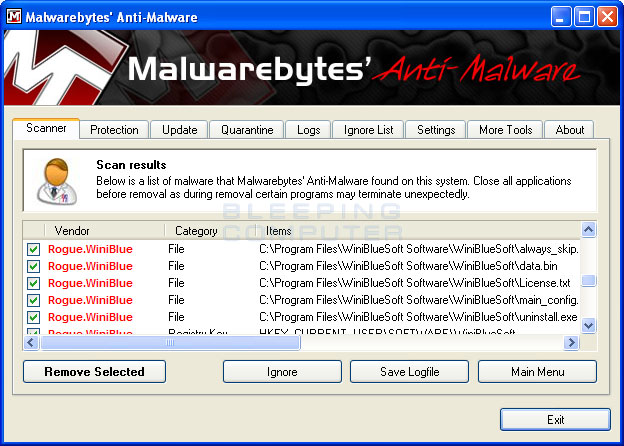Select the path ending in uninstall.exe

click(418, 317)
